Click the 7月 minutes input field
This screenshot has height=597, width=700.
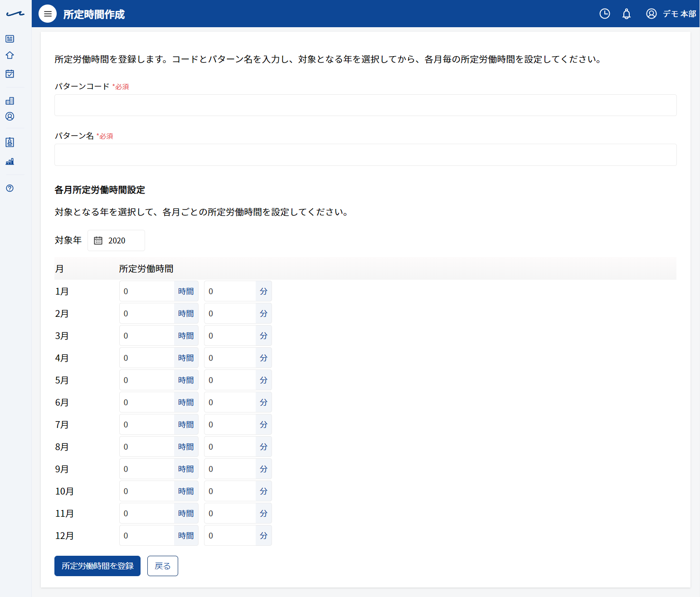230,424
